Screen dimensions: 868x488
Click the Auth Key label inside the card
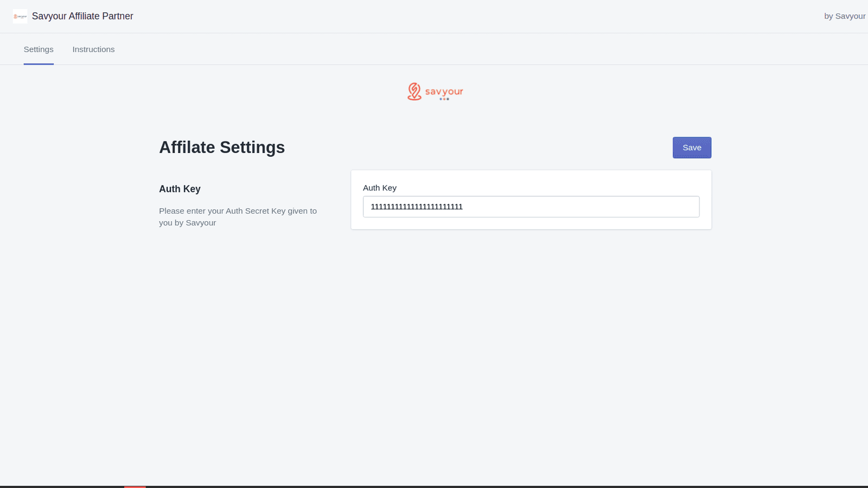click(x=379, y=188)
